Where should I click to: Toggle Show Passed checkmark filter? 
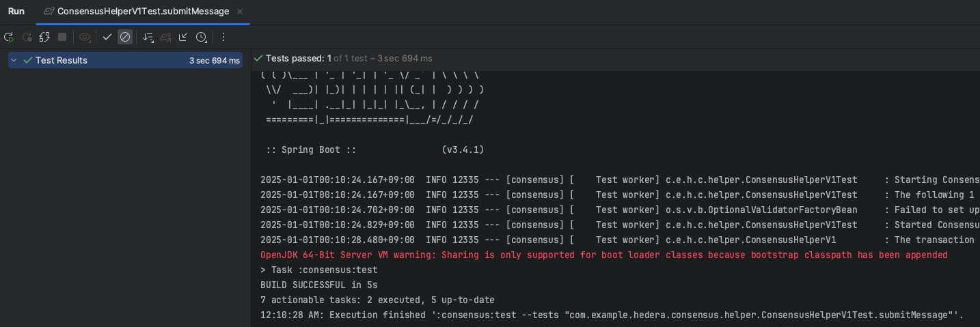pyautogui.click(x=107, y=37)
